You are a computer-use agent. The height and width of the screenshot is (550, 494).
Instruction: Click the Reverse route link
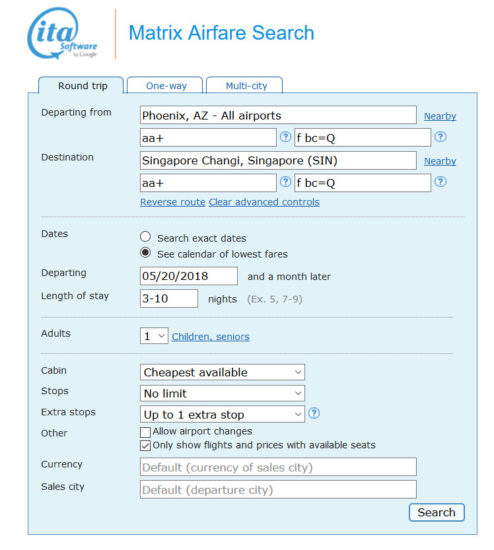pos(173,202)
